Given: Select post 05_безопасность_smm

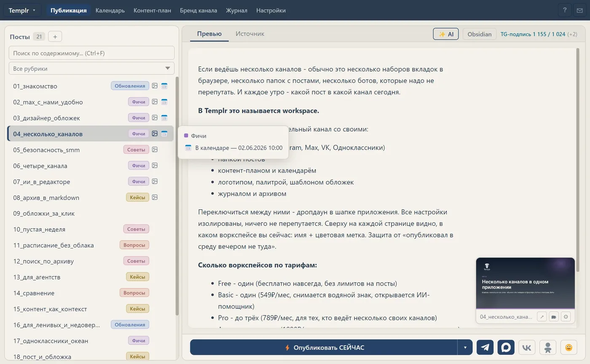Looking at the screenshot, I should 91,150.
